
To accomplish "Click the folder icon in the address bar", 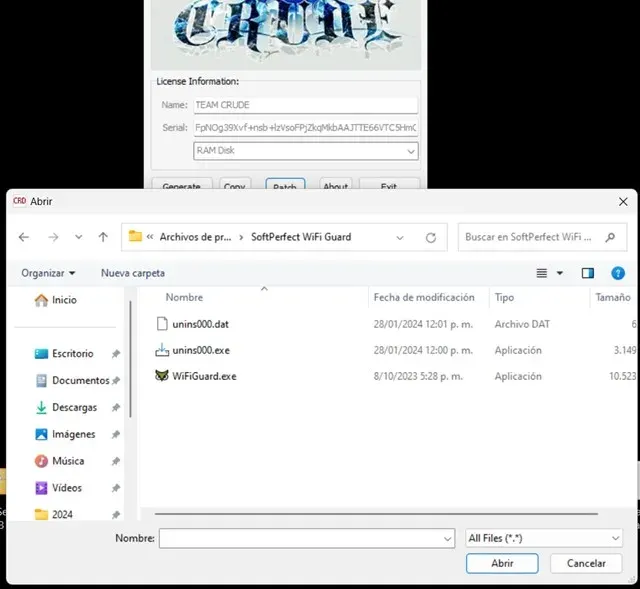I will click(135, 236).
